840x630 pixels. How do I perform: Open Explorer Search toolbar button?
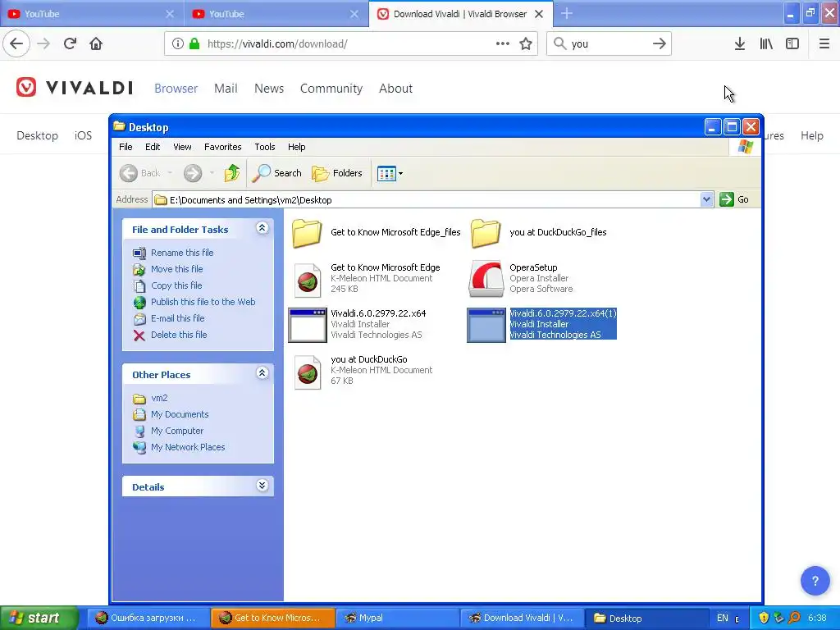click(x=276, y=173)
